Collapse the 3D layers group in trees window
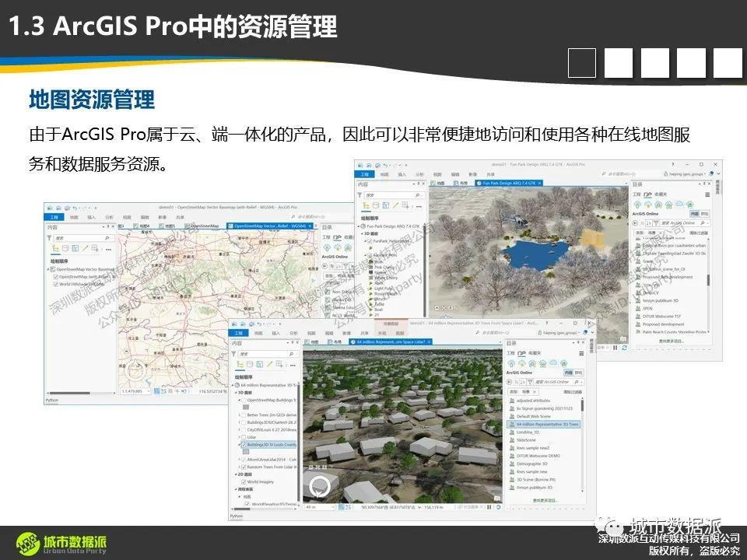The width and height of the screenshot is (747, 560). [x=235, y=393]
